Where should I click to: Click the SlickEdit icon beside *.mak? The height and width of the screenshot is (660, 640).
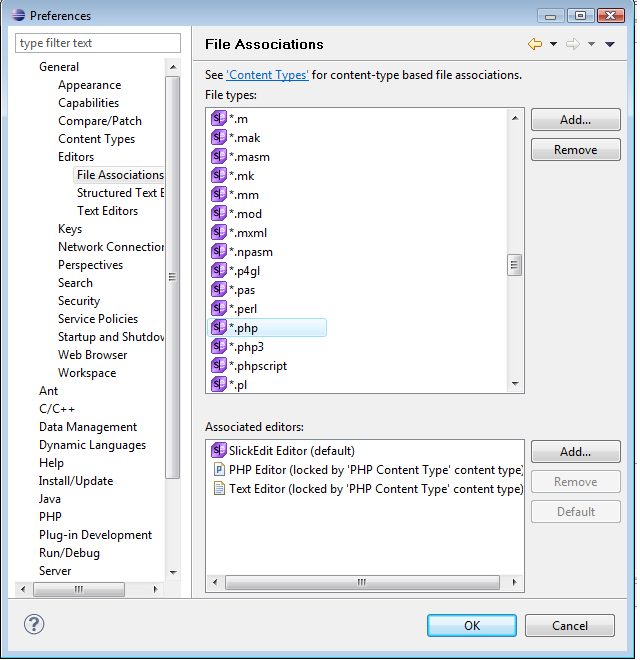point(219,137)
